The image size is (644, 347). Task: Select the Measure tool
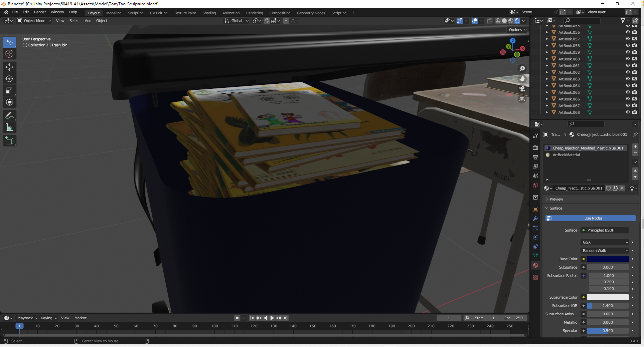(9, 127)
